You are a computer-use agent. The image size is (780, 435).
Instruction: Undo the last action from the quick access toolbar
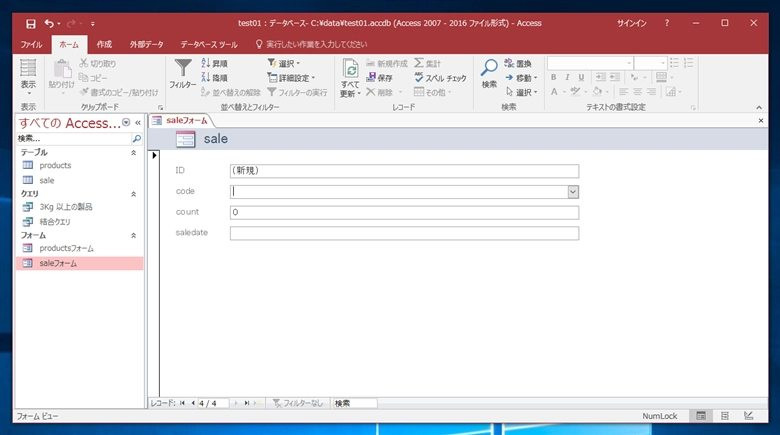[x=49, y=23]
